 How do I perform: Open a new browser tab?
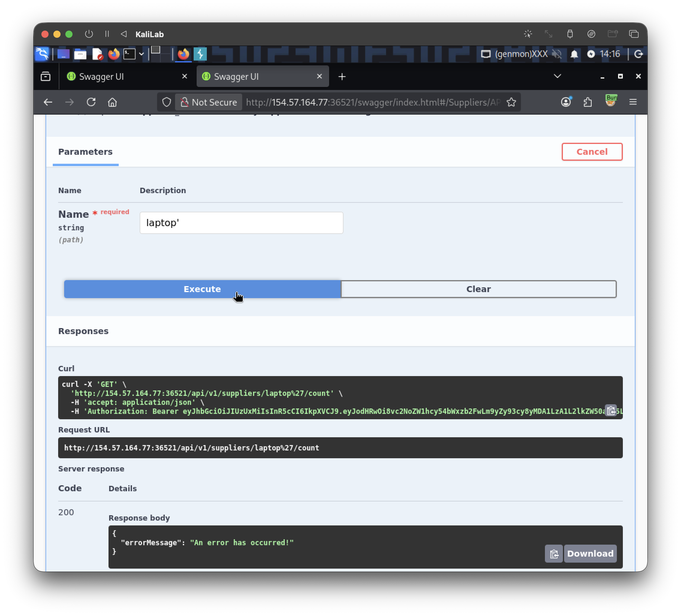point(342,77)
